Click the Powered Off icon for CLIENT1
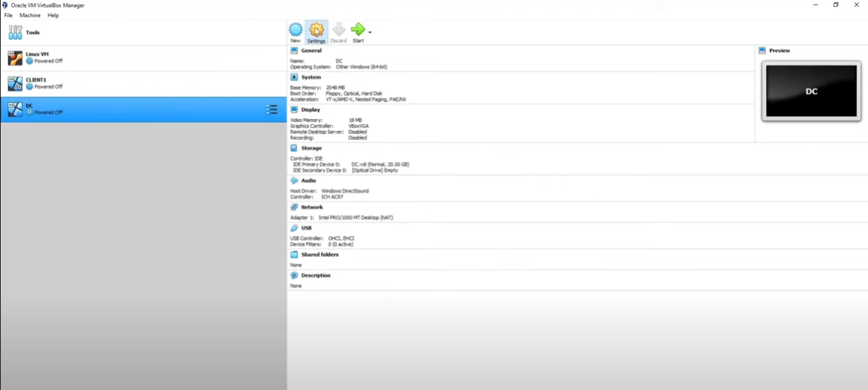 tap(29, 87)
